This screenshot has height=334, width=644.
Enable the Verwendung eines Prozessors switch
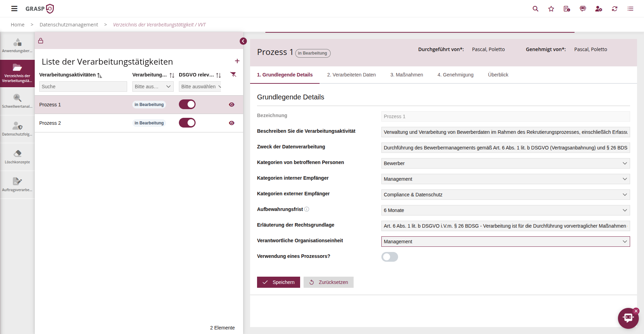pyautogui.click(x=389, y=257)
